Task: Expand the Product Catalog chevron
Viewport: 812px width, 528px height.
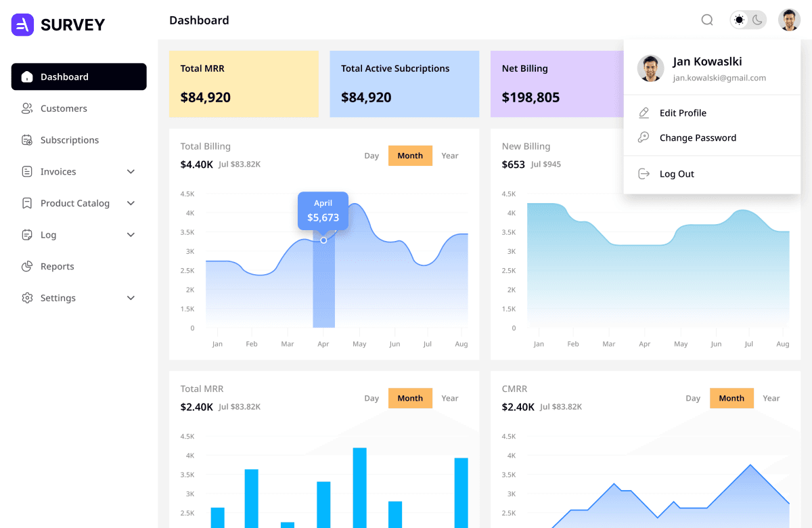Action: (131, 203)
